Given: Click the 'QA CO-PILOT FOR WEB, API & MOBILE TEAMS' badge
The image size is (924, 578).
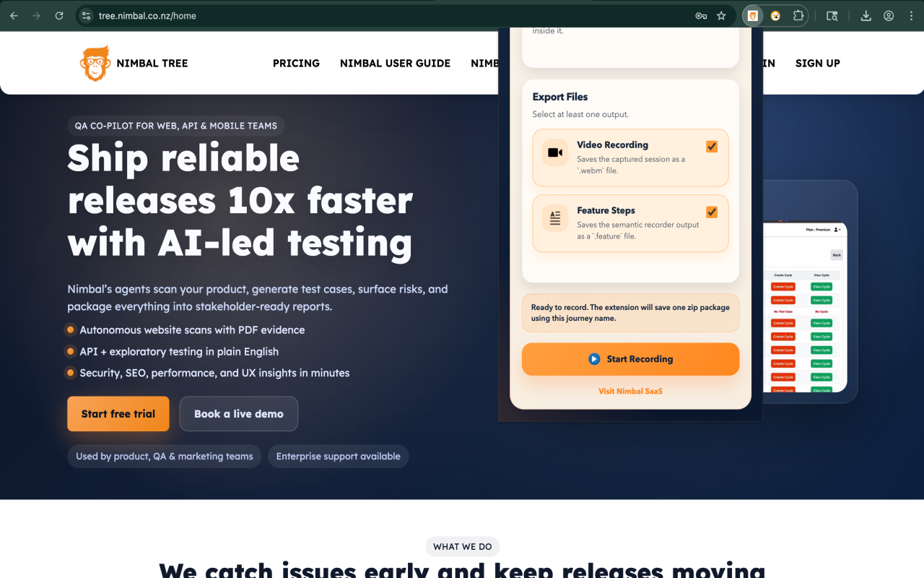Looking at the screenshot, I should pos(176,126).
